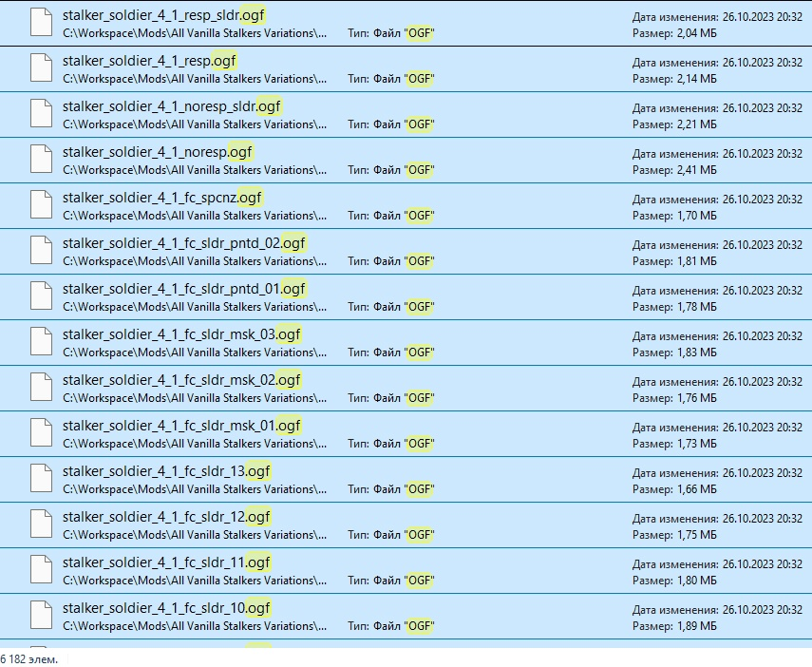Click the file icon of stalker_soldier_4_1_fc_sldr_10.ogf
Screen dimensions: 812x667
41,616
